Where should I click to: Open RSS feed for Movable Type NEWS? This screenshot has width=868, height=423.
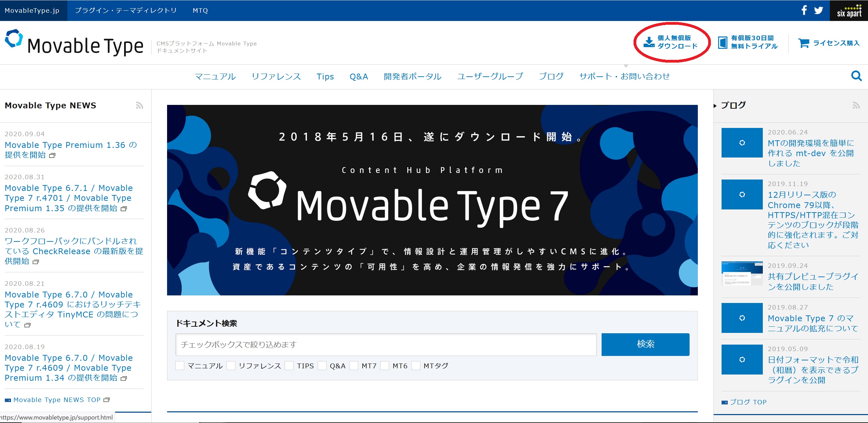pos(139,106)
